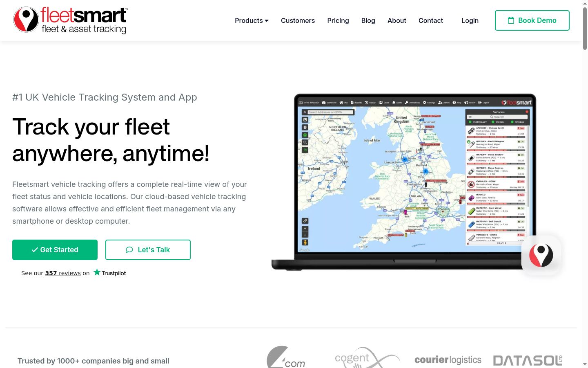Click the courierlogistics company logo

pos(448,360)
